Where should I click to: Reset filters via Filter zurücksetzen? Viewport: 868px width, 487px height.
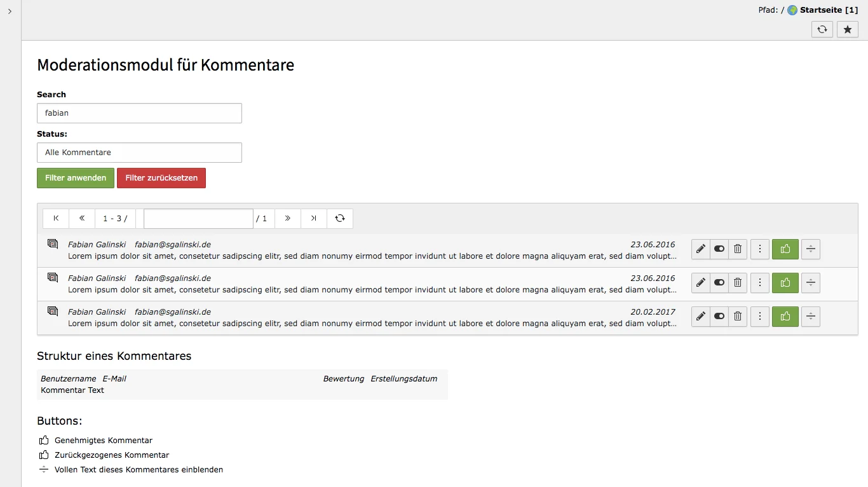(x=161, y=178)
